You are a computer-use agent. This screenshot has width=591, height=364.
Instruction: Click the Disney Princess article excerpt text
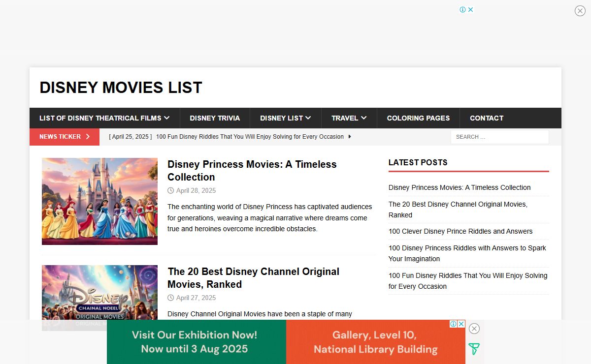click(270, 218)
